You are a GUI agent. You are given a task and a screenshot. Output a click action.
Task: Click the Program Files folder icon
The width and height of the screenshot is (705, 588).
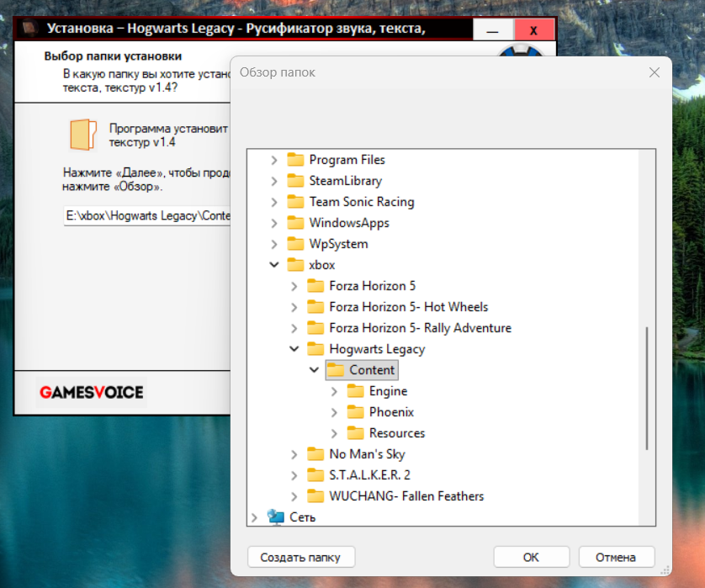coord(294,160)
